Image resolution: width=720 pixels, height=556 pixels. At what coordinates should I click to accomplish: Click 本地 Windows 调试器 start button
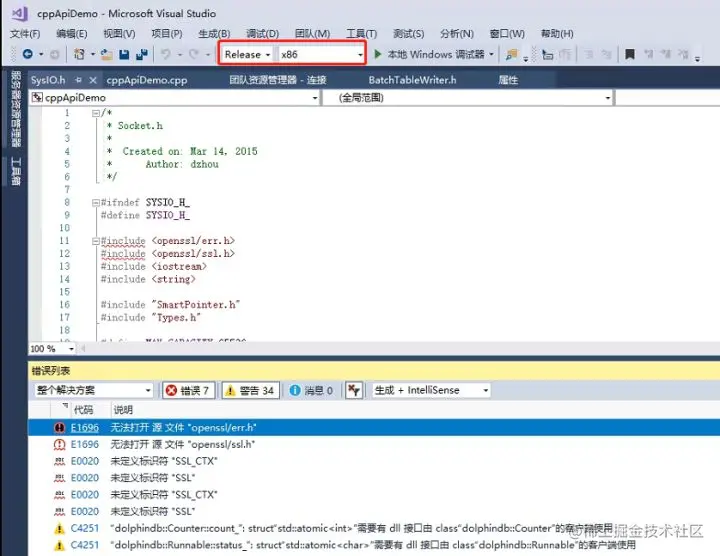click(435, 54)
